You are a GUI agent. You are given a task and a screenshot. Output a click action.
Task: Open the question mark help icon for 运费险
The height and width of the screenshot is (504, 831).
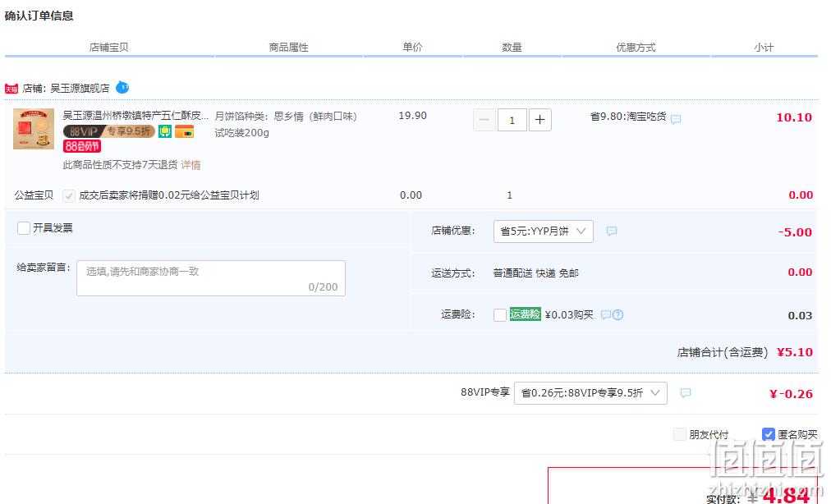618,315
